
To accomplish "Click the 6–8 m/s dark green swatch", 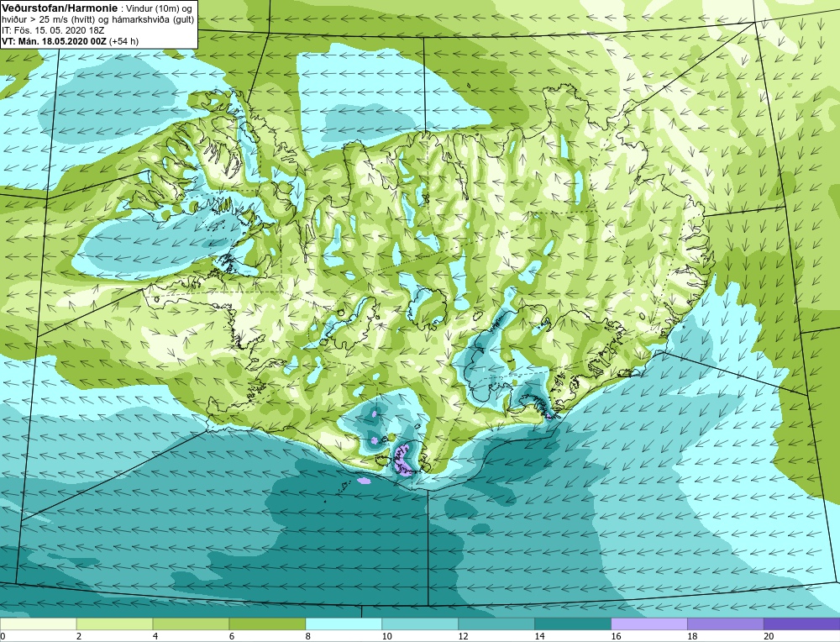I will tap(267, 624).
